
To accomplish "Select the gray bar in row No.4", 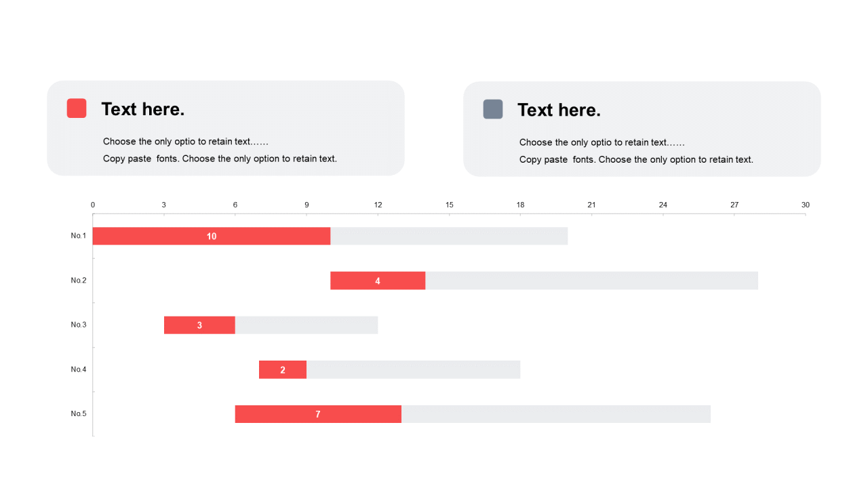I will coord(413,369).
